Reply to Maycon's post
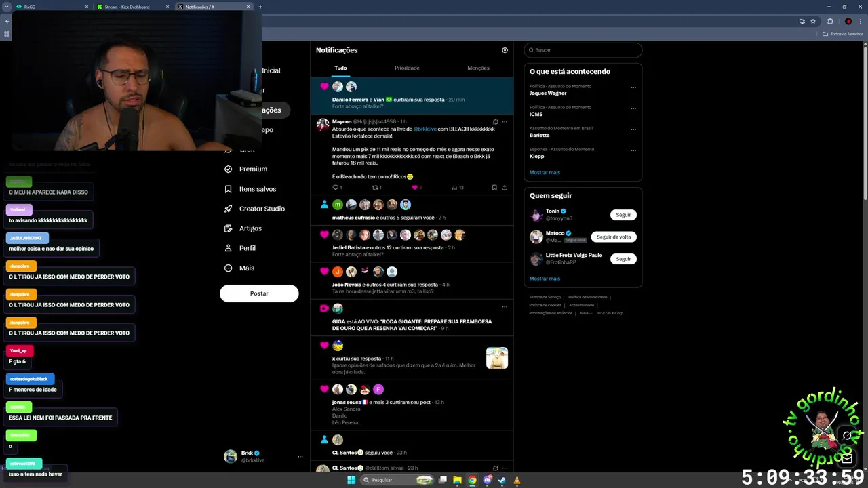Image resolution: width=868 pixels, height=488 pixels. (x=335, y=188)
